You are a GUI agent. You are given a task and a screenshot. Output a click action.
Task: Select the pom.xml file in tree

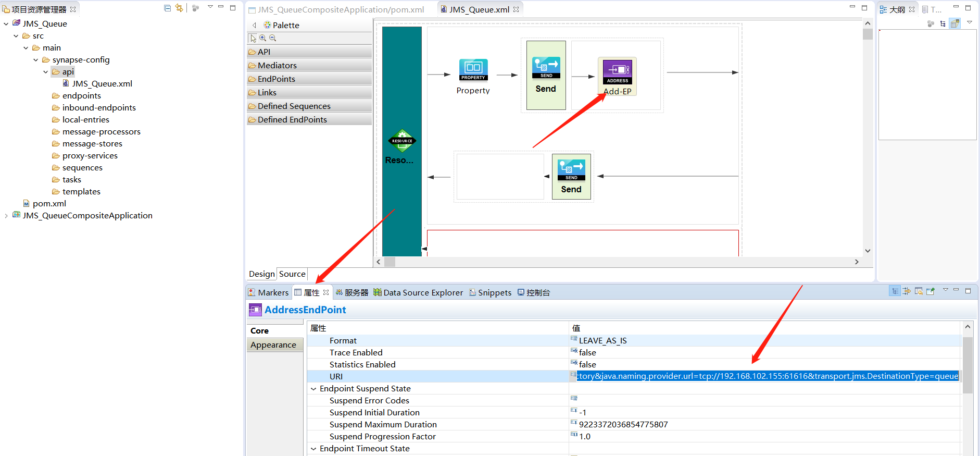click(x=44, y=203)
